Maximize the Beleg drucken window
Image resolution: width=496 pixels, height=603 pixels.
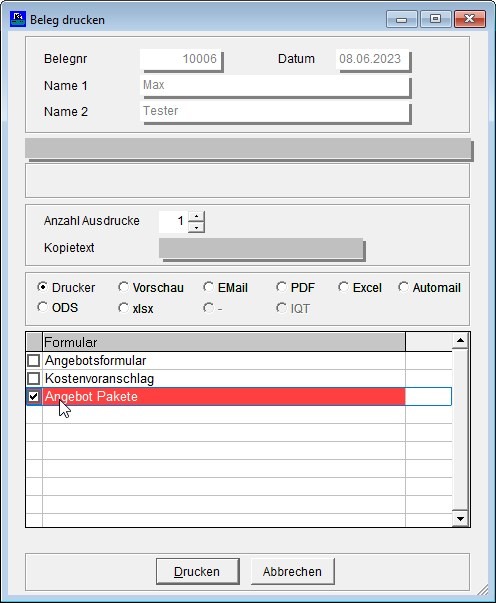(x=435, y=19)
